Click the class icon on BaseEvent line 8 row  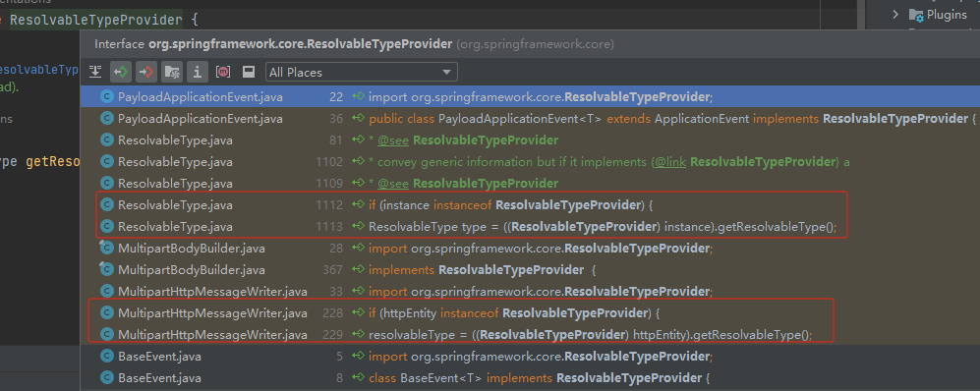coord(107,378)
